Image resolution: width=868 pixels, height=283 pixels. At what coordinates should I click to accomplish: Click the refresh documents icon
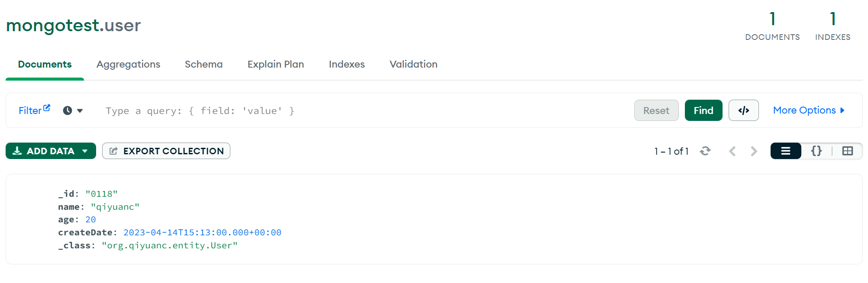coord(705,151)
